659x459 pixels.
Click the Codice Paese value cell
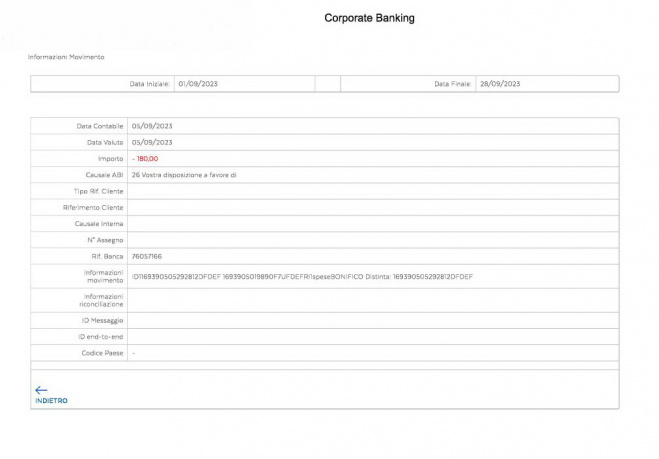coord(370,353)
